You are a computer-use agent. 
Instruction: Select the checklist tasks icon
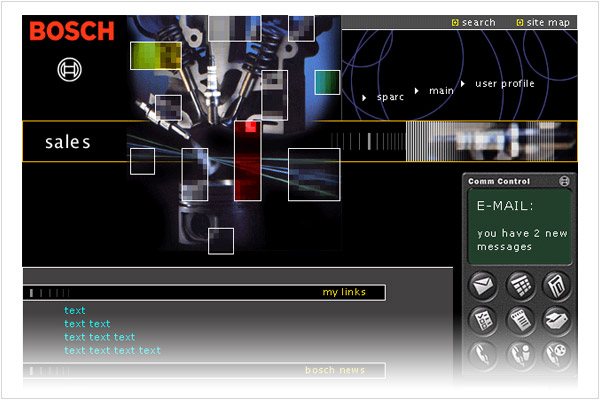pyautogui.click(x=484, y=321)
